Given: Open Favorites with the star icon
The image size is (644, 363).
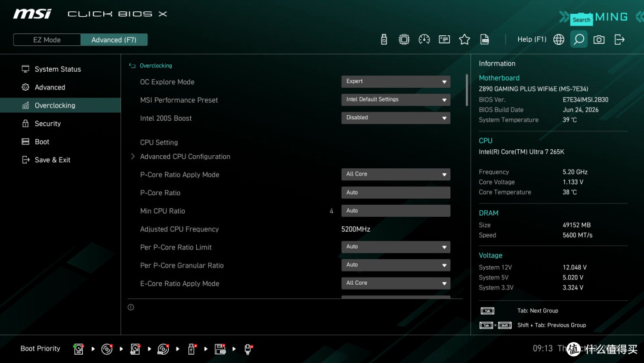Looking at the screenshot, I should (465, 39).
